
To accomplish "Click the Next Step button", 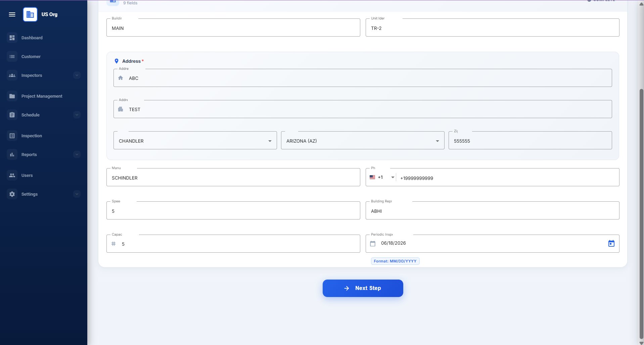I will 363,288.
